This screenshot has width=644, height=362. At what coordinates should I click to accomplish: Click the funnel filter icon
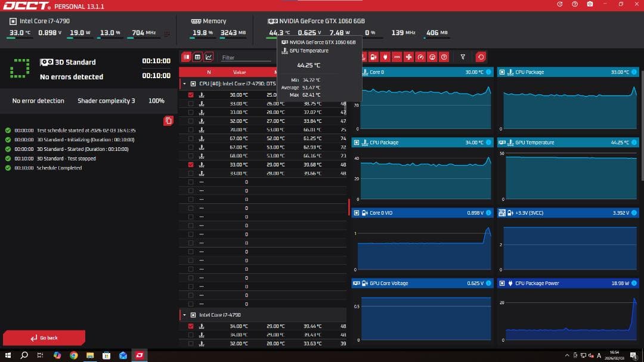[463, 57]
